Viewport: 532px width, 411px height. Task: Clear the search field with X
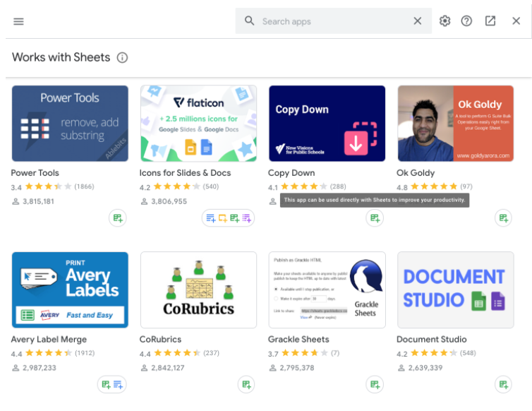[x=417, y=21]
